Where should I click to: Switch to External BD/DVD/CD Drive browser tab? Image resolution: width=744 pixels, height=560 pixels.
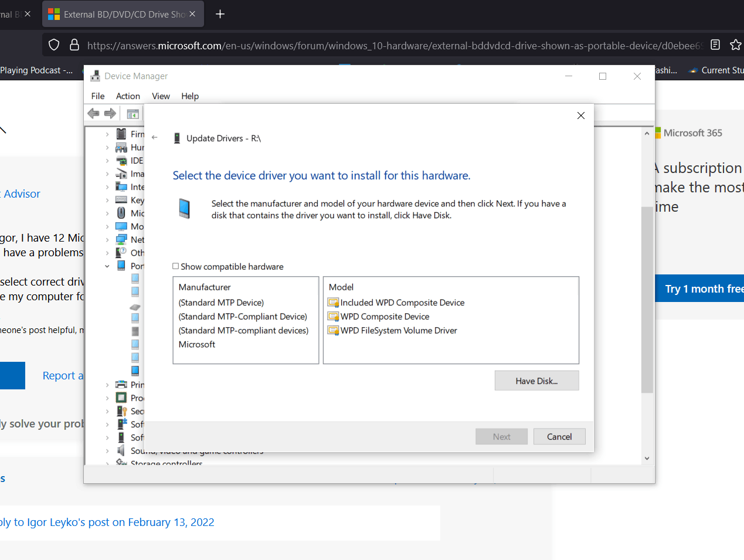pos(123,14)
